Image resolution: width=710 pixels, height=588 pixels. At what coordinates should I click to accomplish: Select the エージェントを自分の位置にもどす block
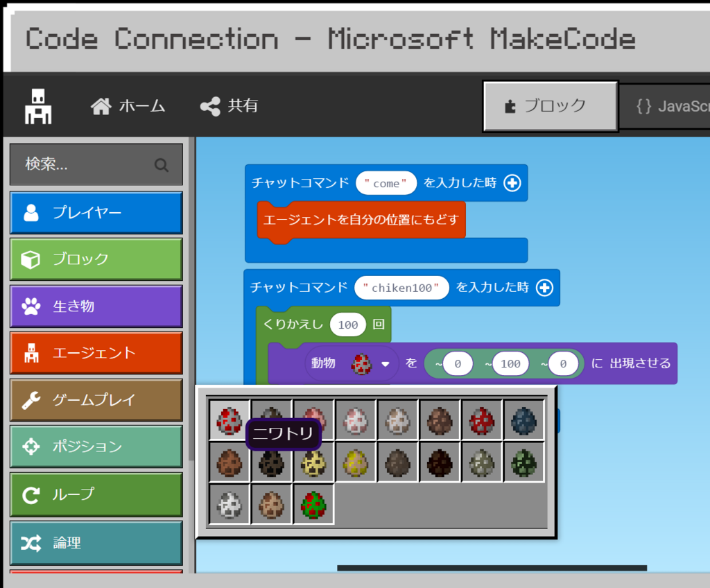click(x=361, y=220)
